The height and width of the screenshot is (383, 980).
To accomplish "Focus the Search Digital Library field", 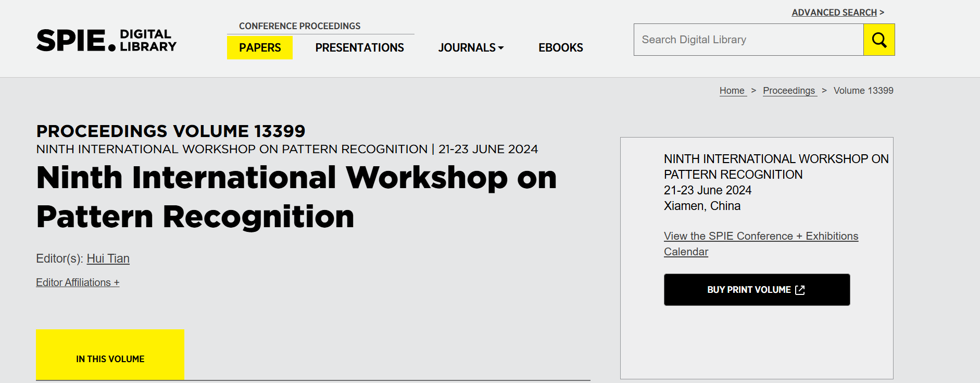I will coord(748,40).
